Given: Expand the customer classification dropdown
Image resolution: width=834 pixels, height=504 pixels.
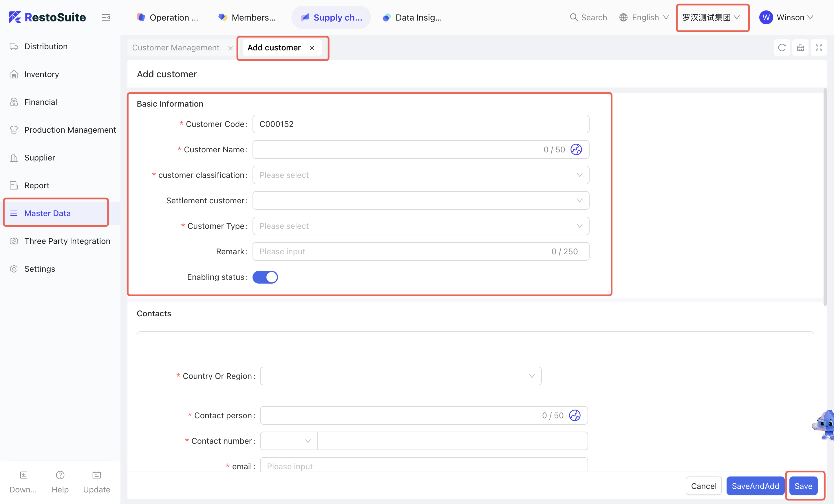Looking at the screenshot, I should pos(420,175).
